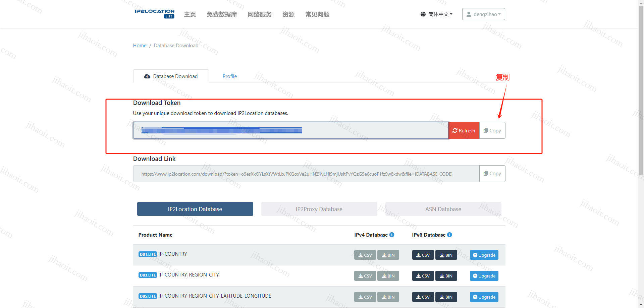Open the 免费数据库 menu
Screen dimensions: 644x308
(x=222, y=14)
